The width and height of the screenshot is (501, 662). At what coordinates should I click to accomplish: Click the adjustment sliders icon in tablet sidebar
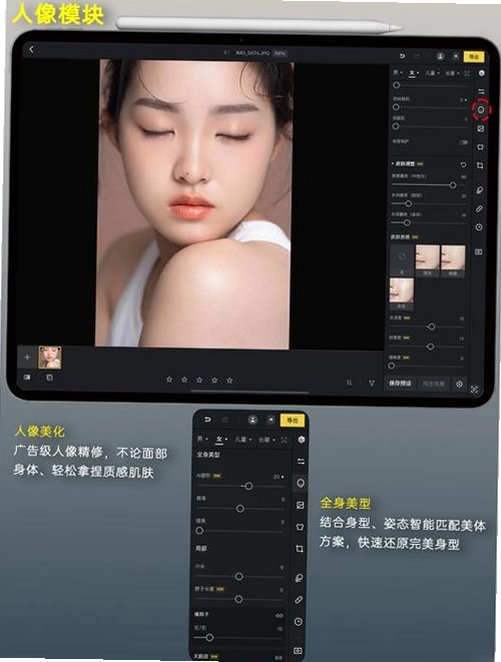481,92
